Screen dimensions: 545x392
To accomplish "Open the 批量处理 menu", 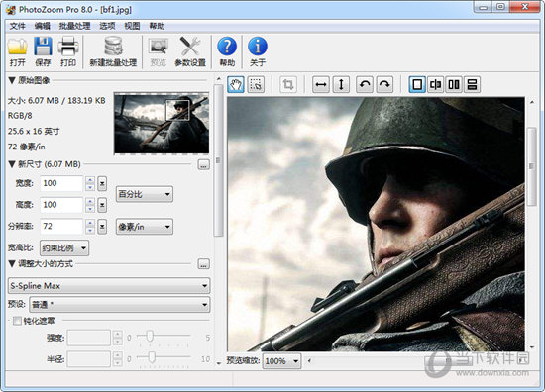I will click(74, 26).
